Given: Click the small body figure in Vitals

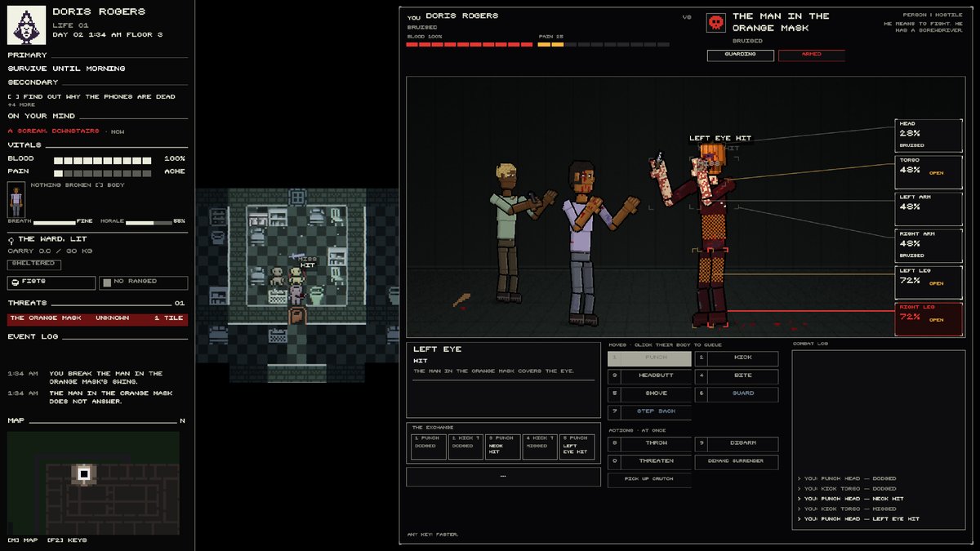Looking at the screenshot, I should [x=16, y=201].
